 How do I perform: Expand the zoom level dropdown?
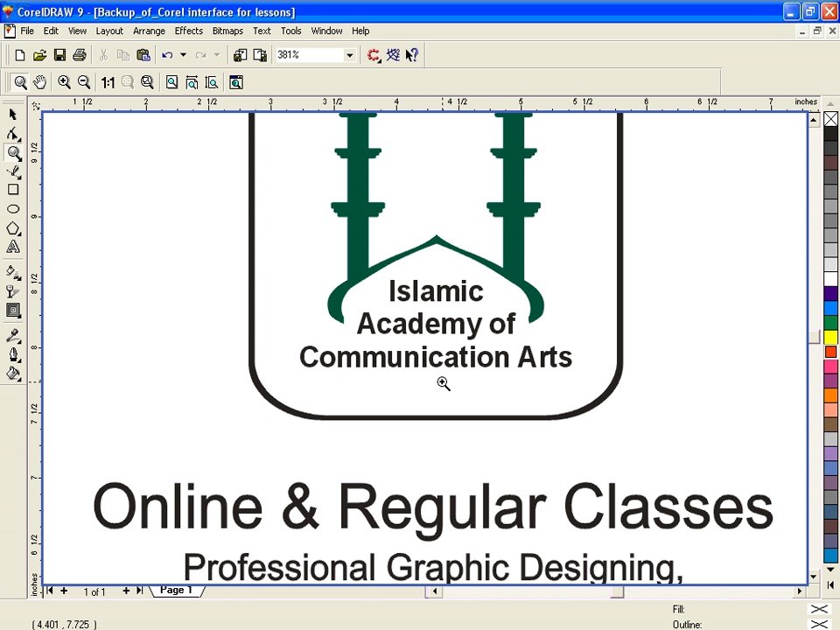pos(349,55)
